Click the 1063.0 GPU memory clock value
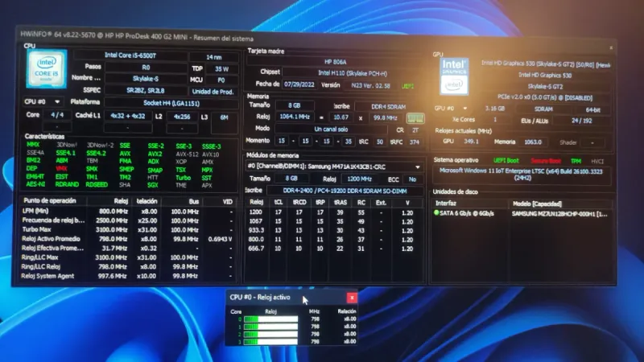 pyautogui.click(x=533, y=142)
